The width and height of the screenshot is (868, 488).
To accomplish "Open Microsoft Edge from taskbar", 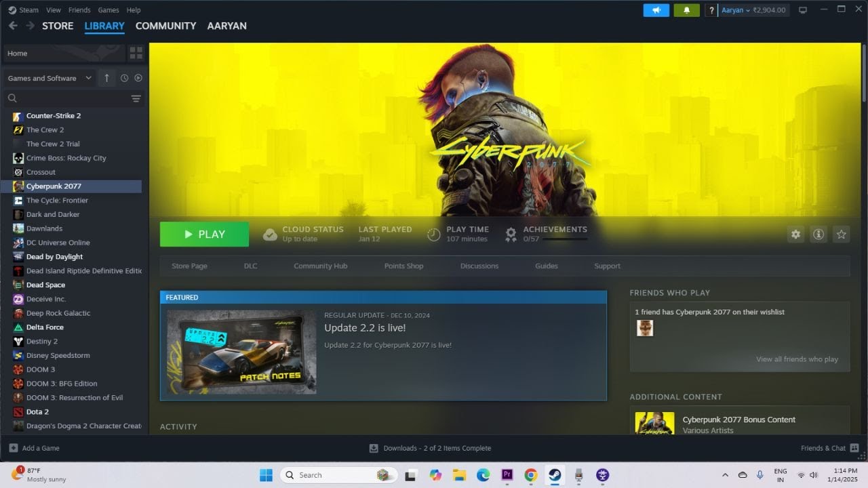I will tap(483, 475).
